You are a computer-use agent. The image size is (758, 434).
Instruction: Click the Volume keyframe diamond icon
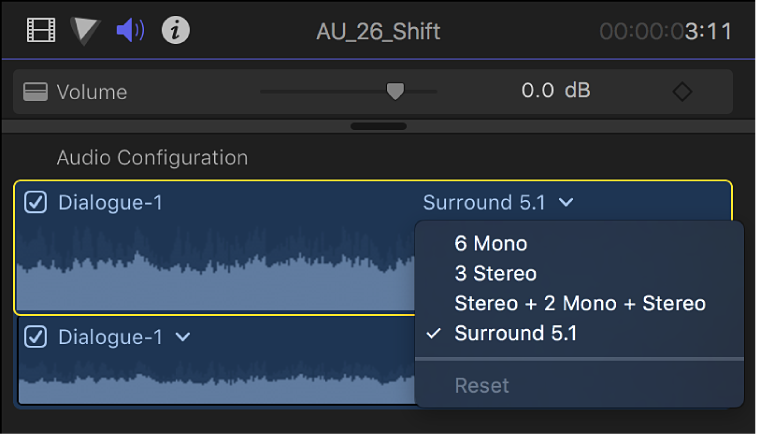pyautogui.click(x=682, y=92)
